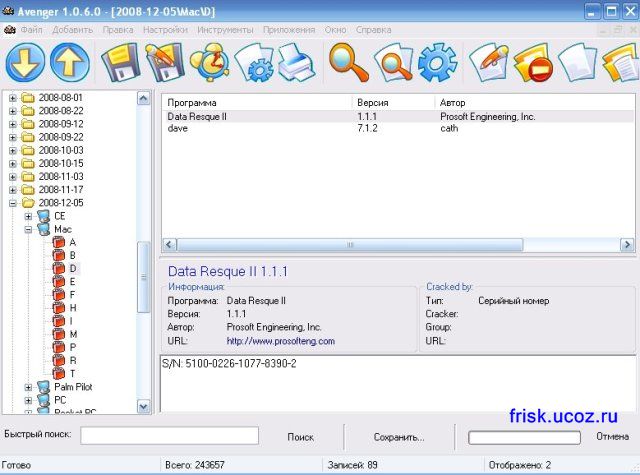Select the red book icon for letter P
This screenshot has height=475, width=640.
click(59, 347)
